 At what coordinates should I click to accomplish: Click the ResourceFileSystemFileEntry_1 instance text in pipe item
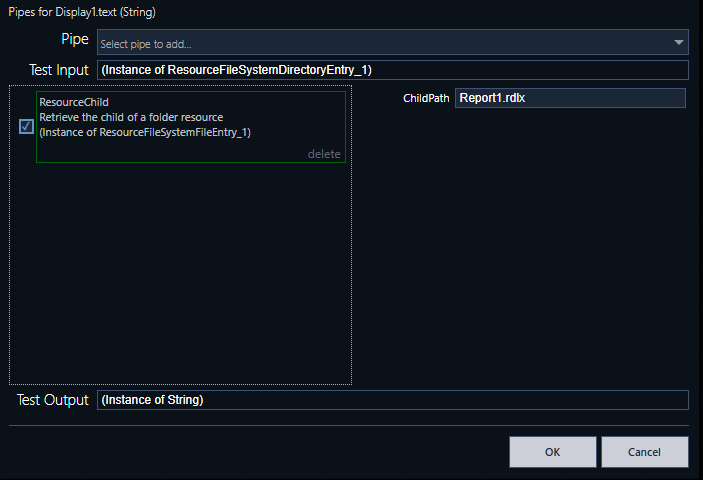[x=145, y=132]
